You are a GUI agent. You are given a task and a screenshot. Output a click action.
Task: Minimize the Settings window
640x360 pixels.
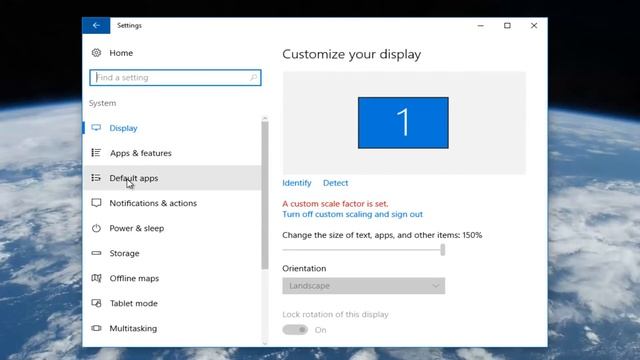480,25
